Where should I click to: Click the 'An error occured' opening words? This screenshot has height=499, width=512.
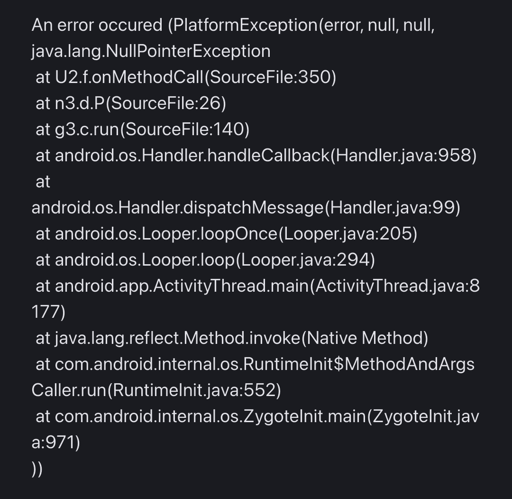(x=97, y=25)
